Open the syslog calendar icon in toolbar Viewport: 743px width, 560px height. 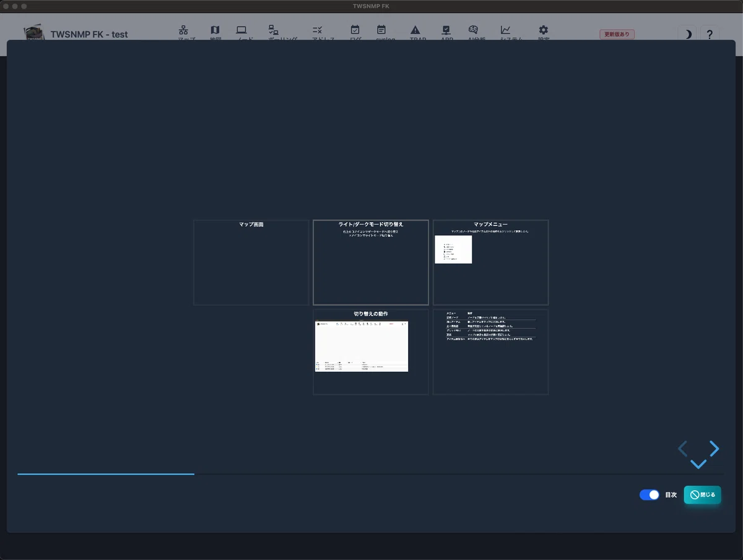[x=381, y=30]
